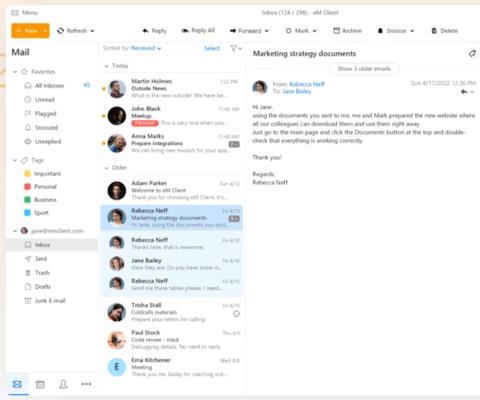Click the Snooze bell icon
Viewport: 480px width, 400px height.
380,31
